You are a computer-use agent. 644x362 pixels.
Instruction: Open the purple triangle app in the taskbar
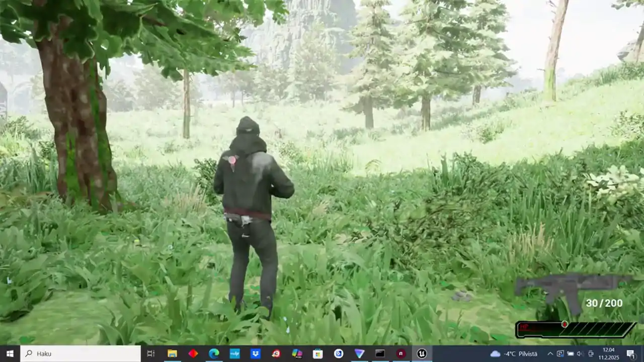pos(359,353)
